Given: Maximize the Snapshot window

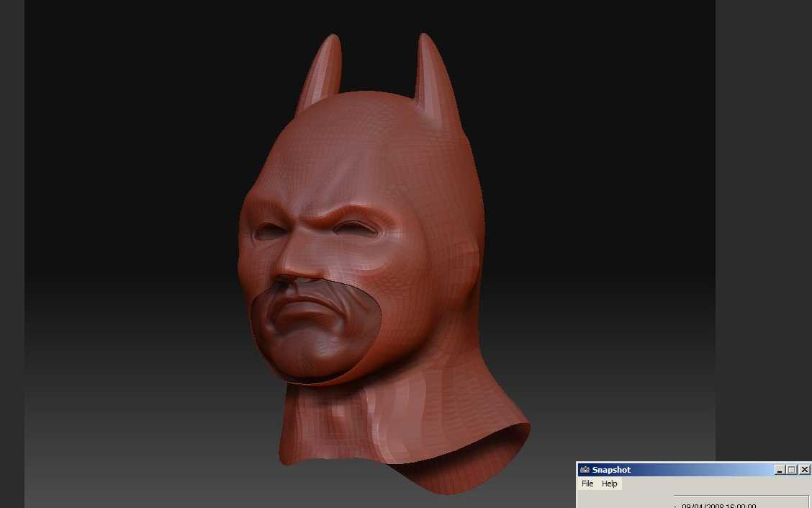Looking at the screenshot, I should point(792,470).
